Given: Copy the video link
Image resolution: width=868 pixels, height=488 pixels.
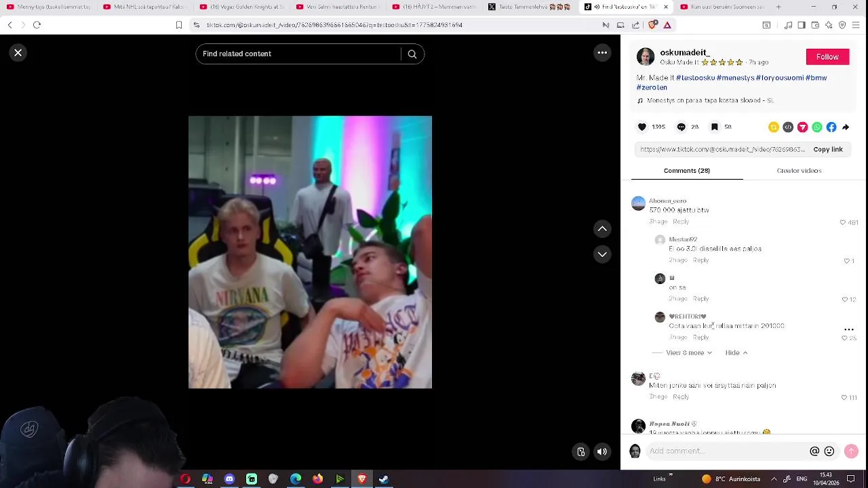Looking at the screenshot, I should click(x=828, y=149).
